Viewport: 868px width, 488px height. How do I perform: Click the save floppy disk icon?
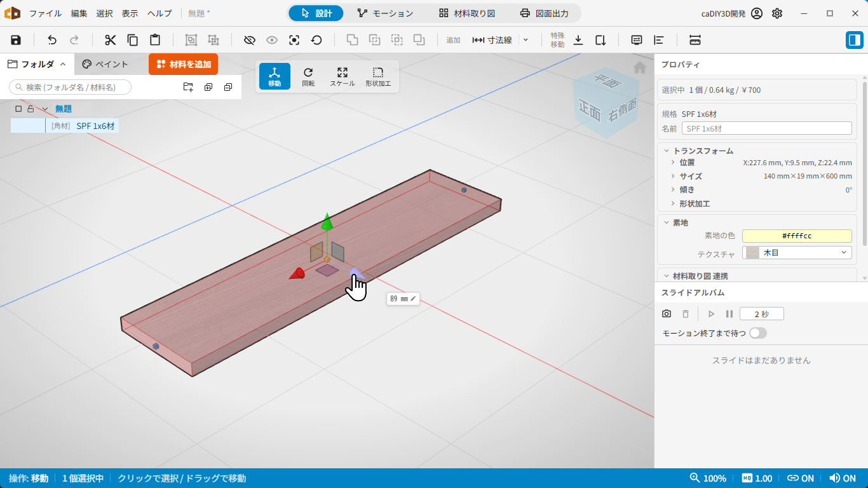click(16, 40)
